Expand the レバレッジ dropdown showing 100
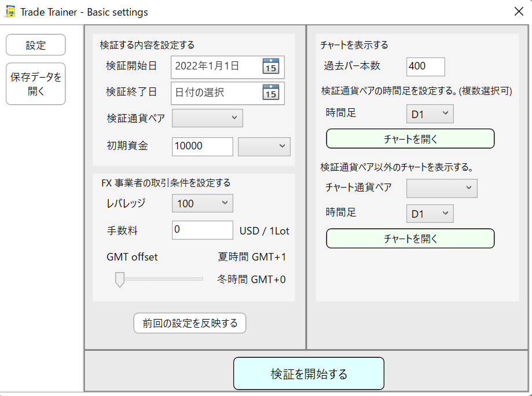Screen dimensions: 532x396 [202, 203]
